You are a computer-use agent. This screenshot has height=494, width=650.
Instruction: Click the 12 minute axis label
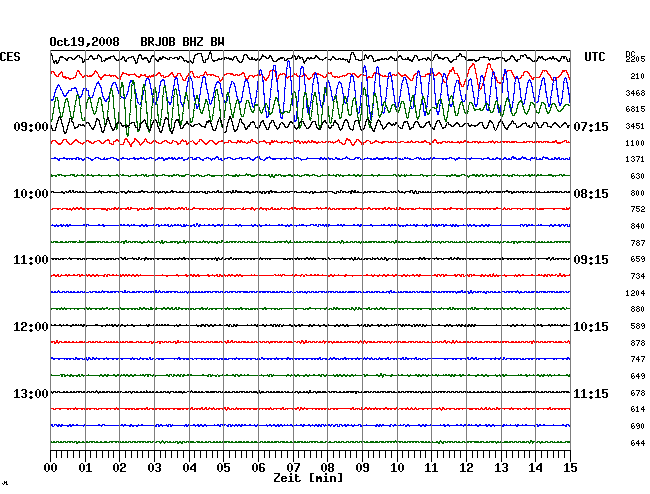[466, 468]
